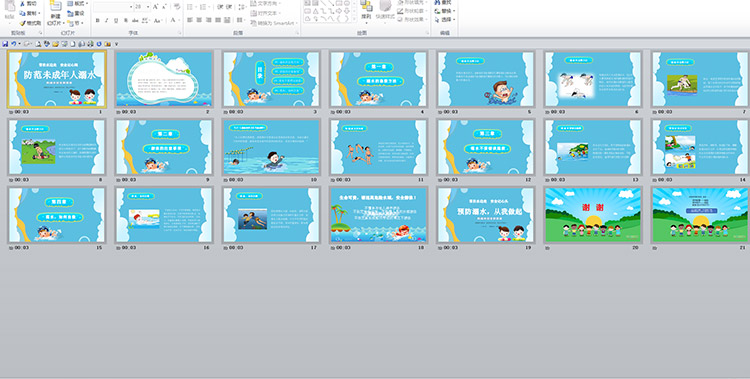
Task: Click the Bold B icon
Action: 98,21
